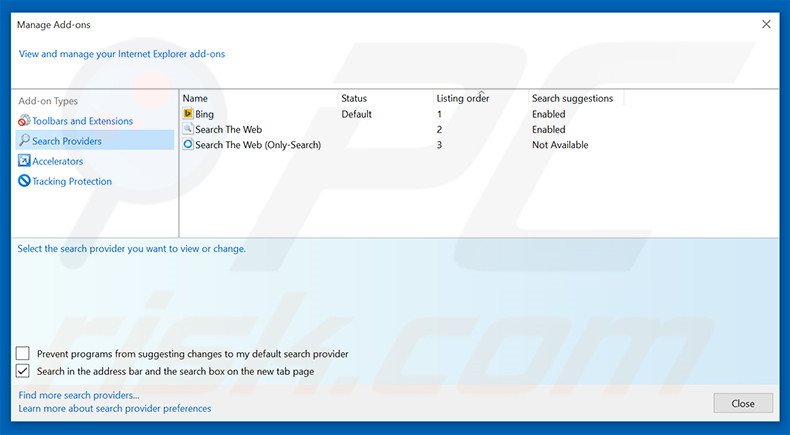
Task: Click the Close button
Action: [x=743, y=403]
